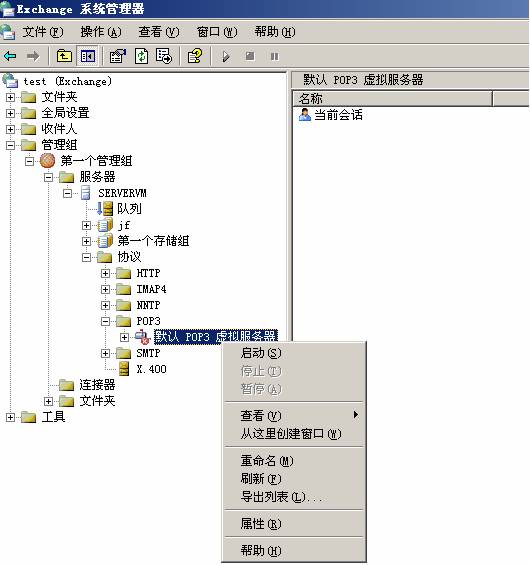Click the Pause toolbar button
The width and height of the screenshot is (530, 565).
click(275, 57)
